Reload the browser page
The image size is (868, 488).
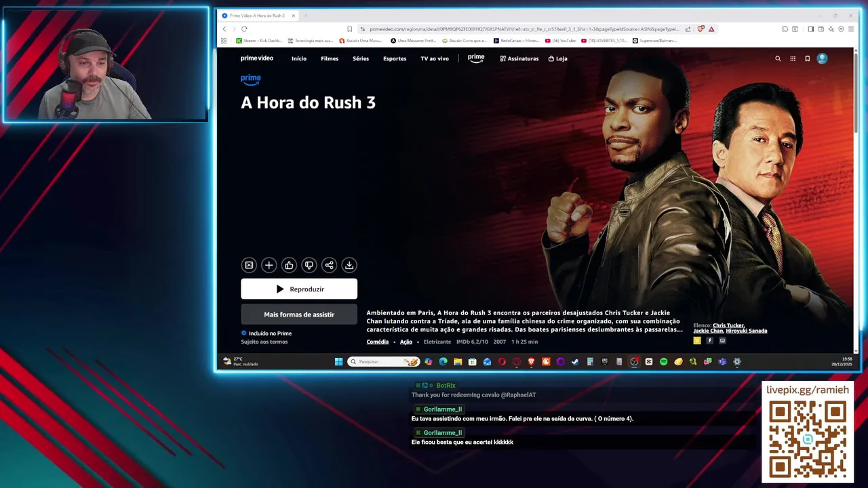[244, 29]
